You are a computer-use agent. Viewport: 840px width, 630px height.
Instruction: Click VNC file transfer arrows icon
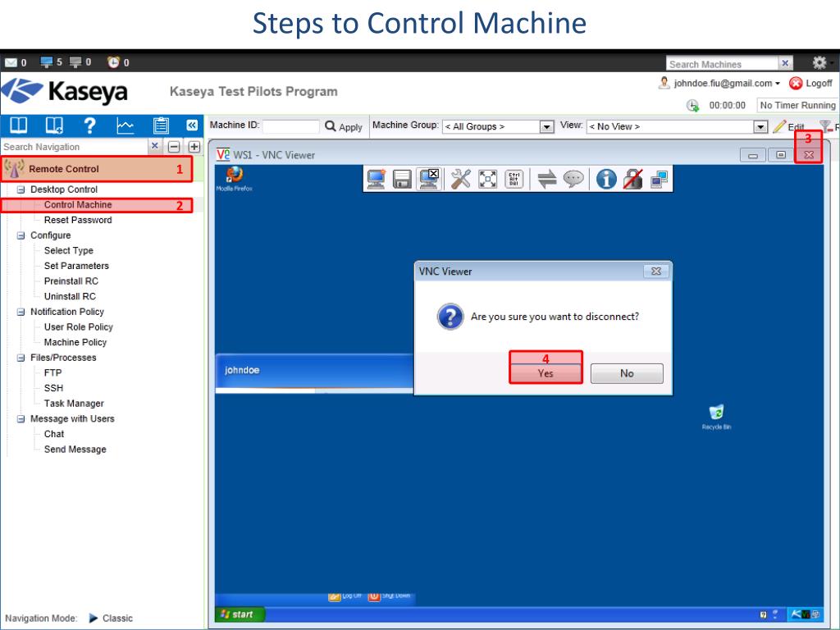click(547, 179)
